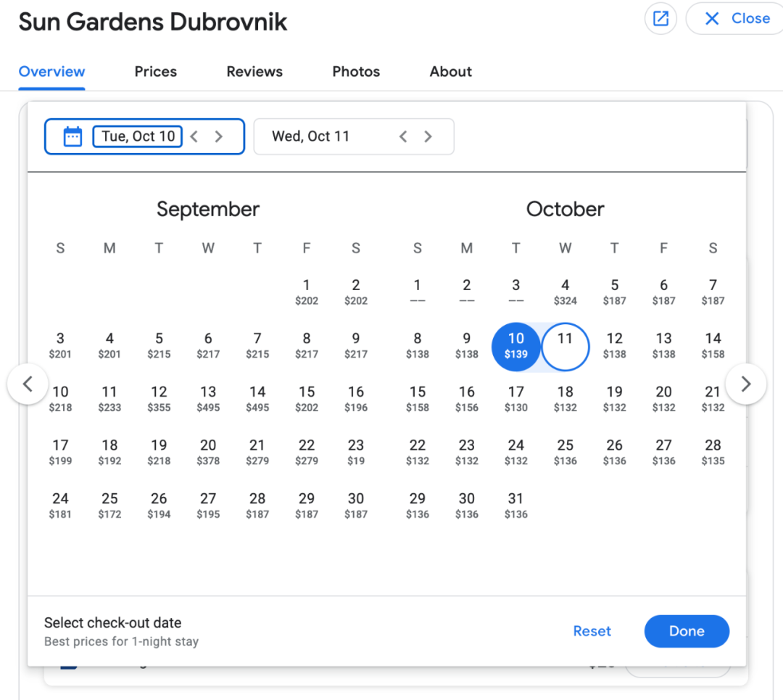The height and width of the screenshot is (700, 783).
Task: Open hotel page in new tab icon
Action: click(660, 19)
